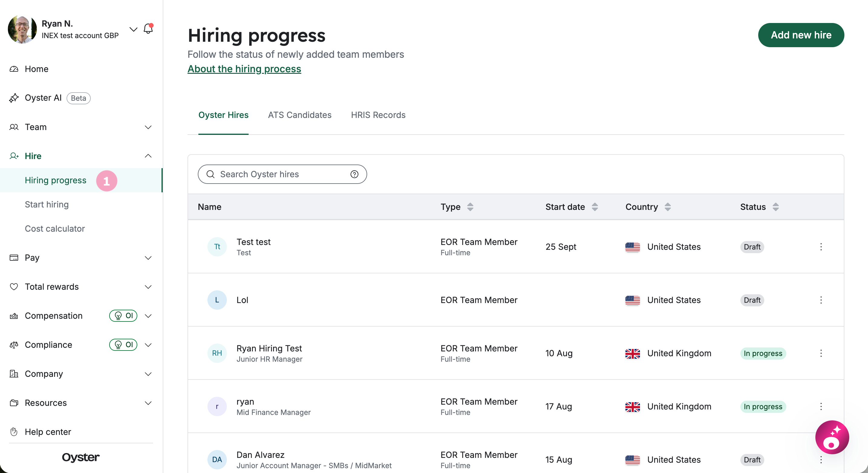Open Test test hire record
The image size is (868, 473).
point(516,247)
